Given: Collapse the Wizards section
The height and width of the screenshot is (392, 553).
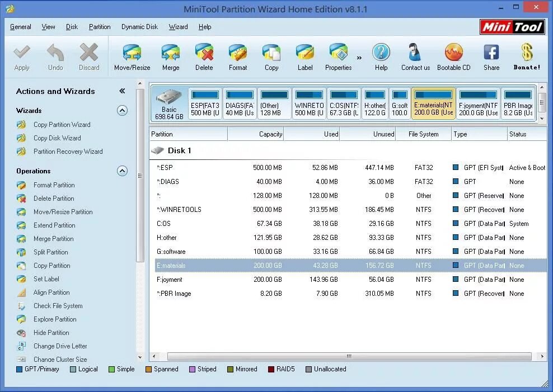Looking at the screenshot, I should (122, 111).
